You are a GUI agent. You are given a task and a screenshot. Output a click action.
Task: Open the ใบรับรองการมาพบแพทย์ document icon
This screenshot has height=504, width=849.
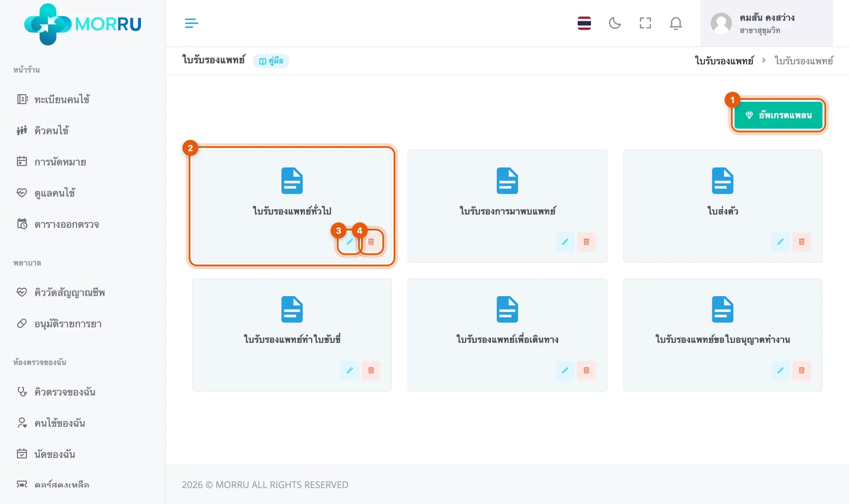point(507,181)
